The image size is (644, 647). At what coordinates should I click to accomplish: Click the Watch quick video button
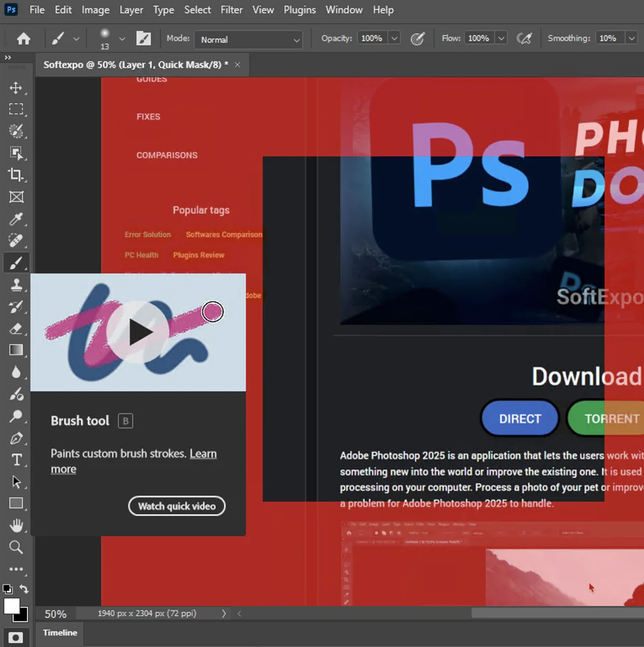176,506
